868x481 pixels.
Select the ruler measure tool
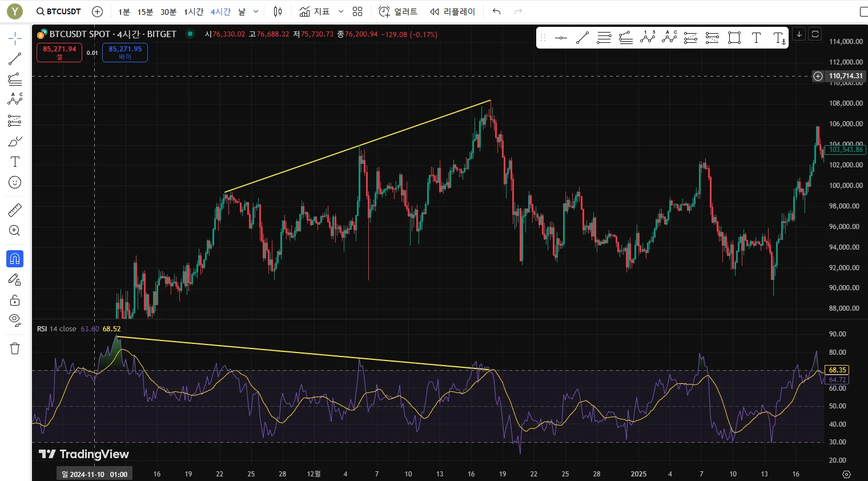click(x=15, y=210)
